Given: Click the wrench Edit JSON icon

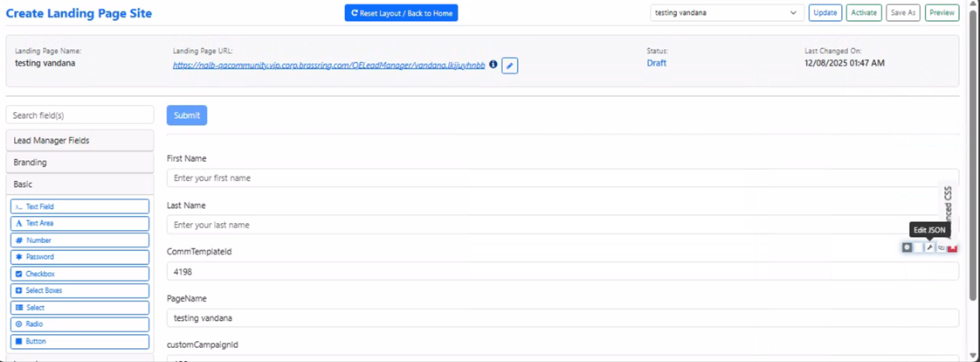Looking at the screenshot, I should tap(929, 247).
